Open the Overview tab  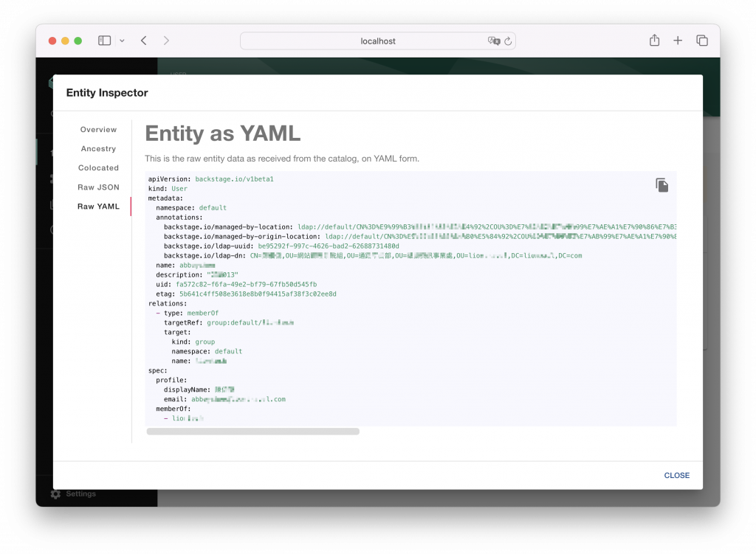[98, 130]
